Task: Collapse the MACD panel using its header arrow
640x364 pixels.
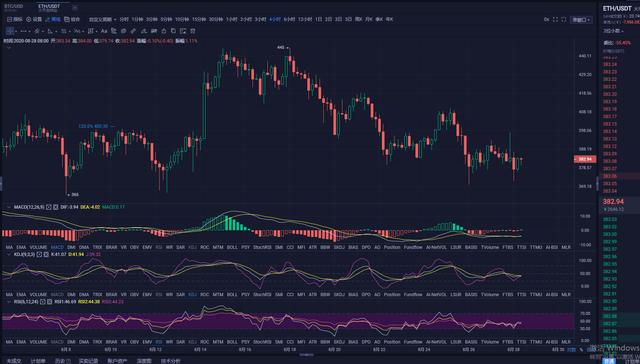Action: [9, 207]
